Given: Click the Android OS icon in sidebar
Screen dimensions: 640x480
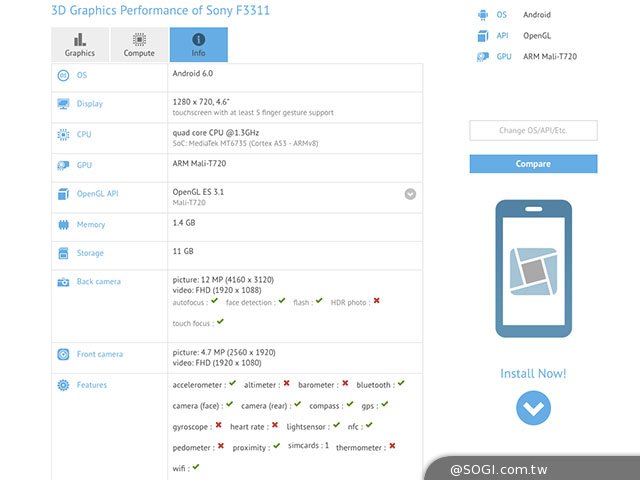Looking at the screenshot, I should pos(483,15).
